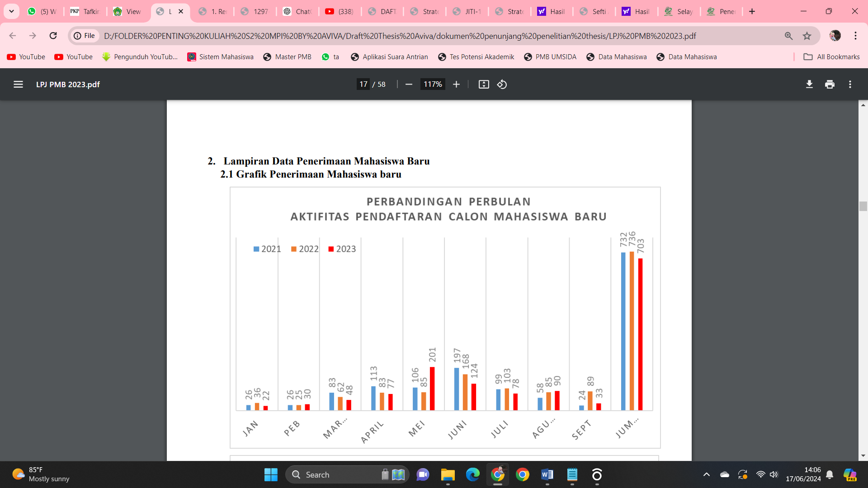Click the 2023 red legend swatch

click(331, 249)
